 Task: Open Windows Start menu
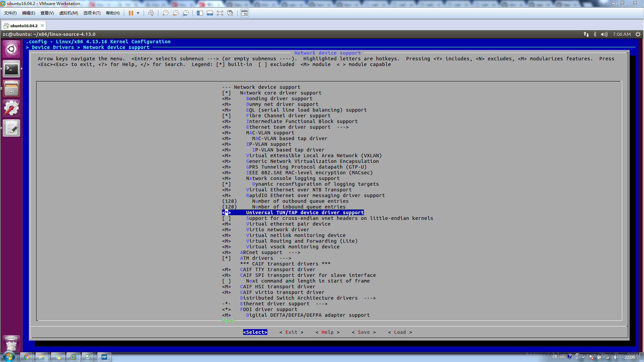point(9,357)
